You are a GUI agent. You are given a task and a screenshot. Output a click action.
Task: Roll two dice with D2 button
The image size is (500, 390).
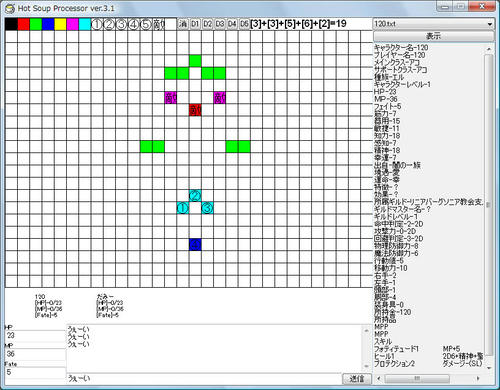click(207, 24)
